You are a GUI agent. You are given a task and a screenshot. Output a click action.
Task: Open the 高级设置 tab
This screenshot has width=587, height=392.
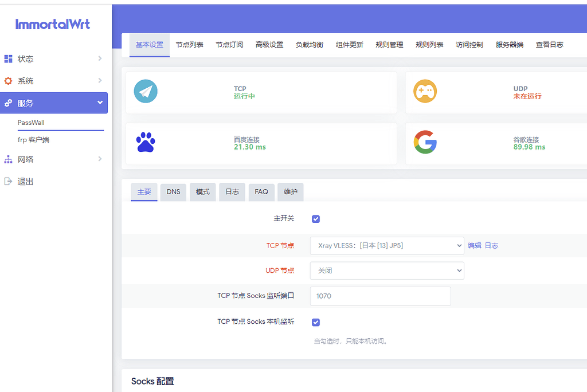(269, 45)
